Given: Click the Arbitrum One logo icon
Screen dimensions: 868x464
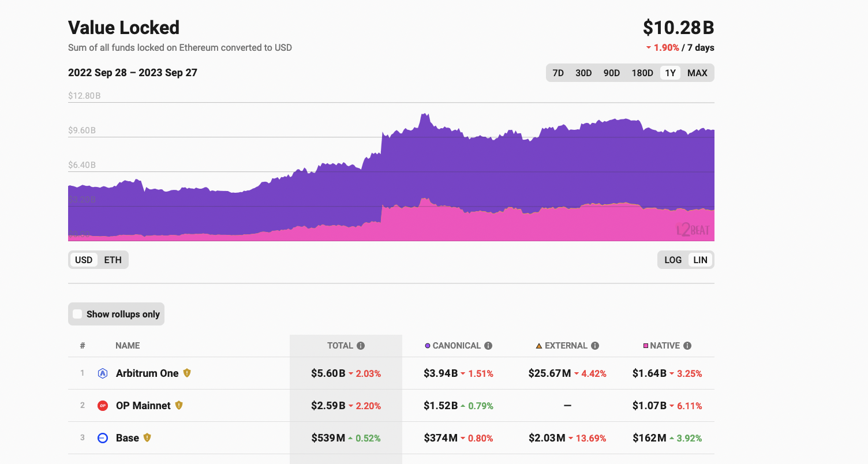Looking at the screenshot, I should 103,373.
